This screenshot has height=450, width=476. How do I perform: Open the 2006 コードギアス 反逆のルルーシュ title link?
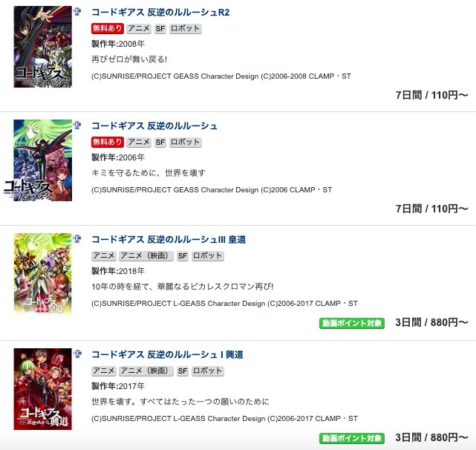[154, 125]
